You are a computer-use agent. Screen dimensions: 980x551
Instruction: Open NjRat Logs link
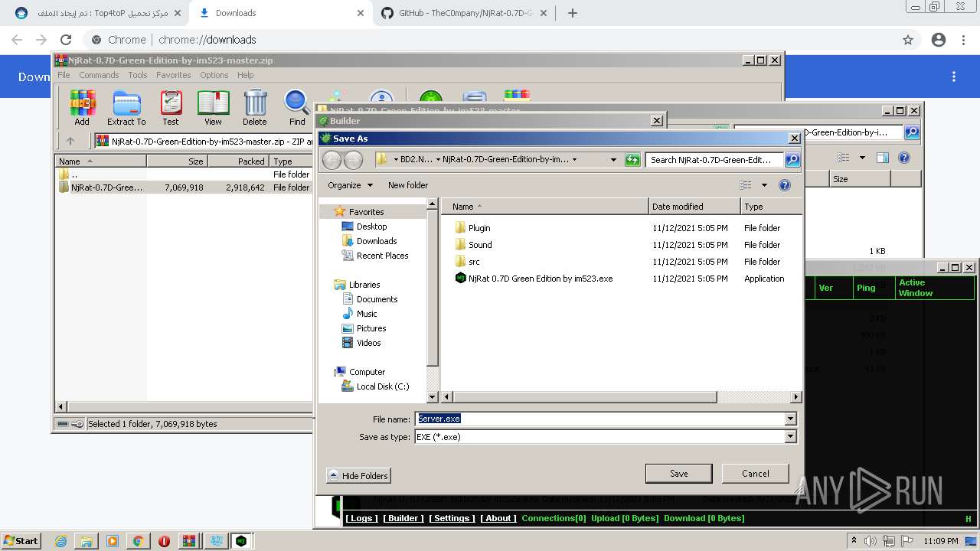pyautogui.click(x=361, y=518)
